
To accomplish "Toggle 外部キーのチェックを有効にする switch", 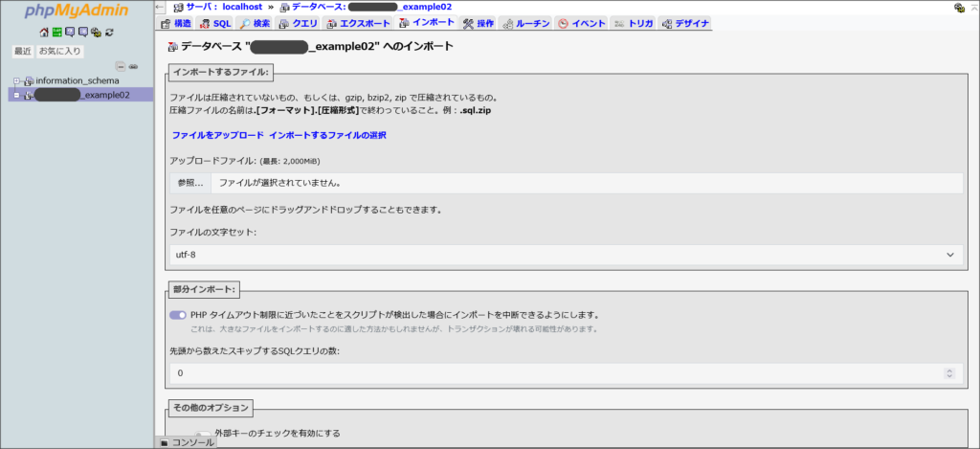I will (x=203, y=436).
